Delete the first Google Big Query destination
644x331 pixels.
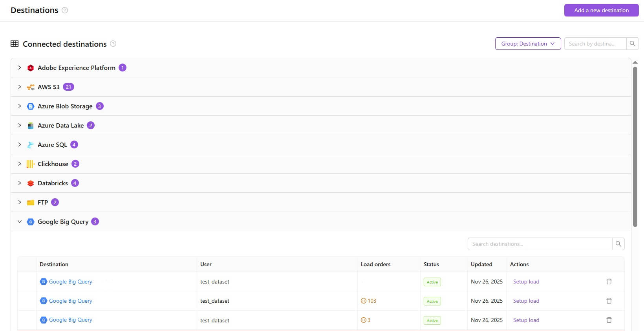point(609,282)
